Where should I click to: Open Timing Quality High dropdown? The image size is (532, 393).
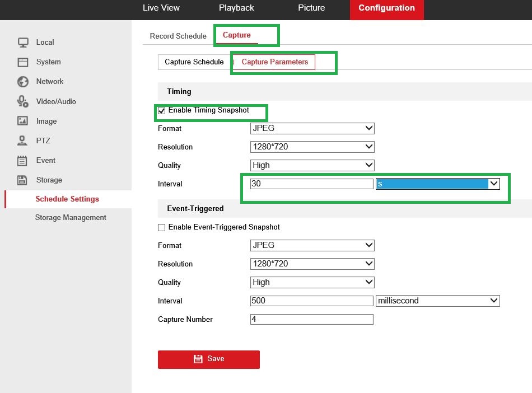(x=312, y=166)
